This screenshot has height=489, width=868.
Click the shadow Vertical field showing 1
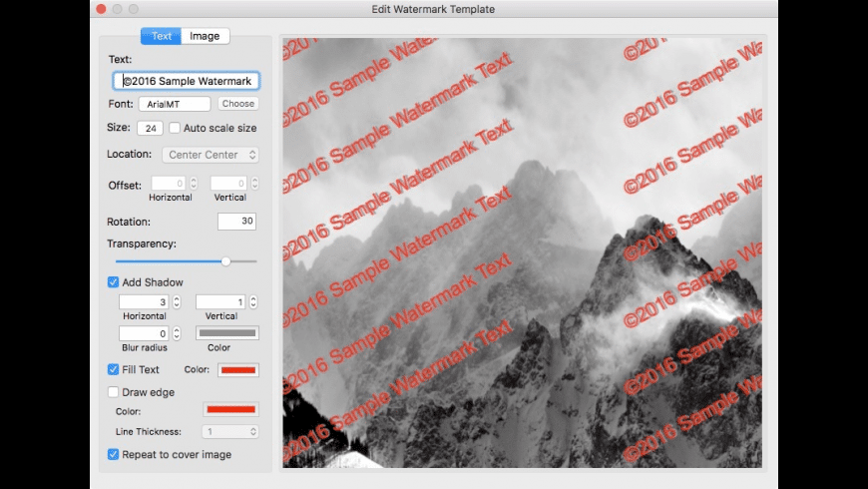pos(220,301)
